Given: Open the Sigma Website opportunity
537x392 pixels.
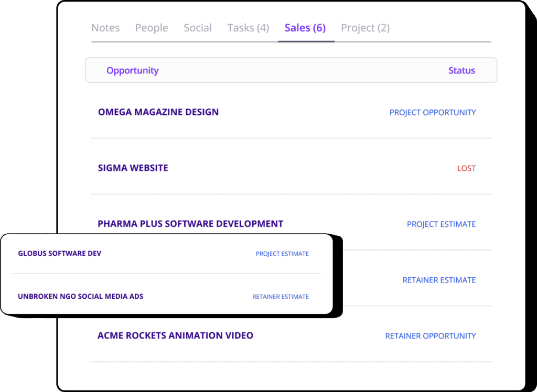Looking at the screenshot, I should pyautogui.click(x=133, y=168).
